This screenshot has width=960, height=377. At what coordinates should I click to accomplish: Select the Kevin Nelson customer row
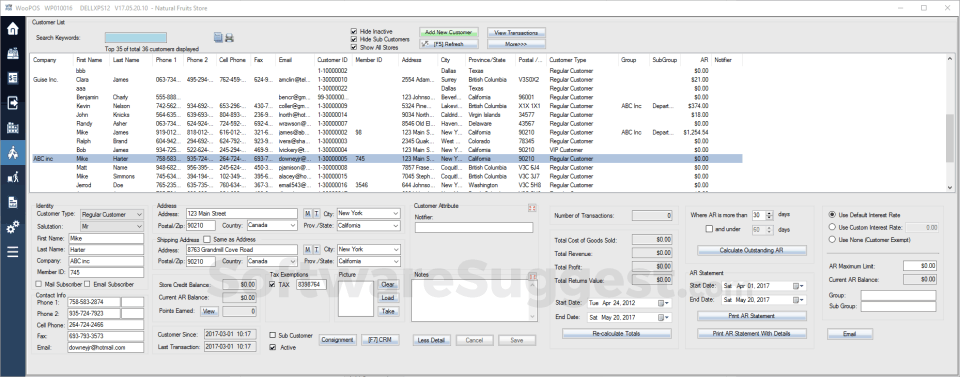386,106
